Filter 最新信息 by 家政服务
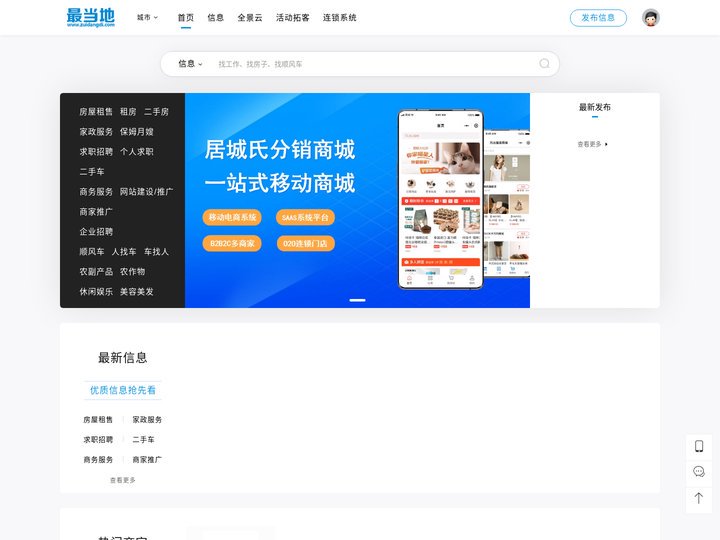This screenshot has width=720, height=540. tap(147, 420)
